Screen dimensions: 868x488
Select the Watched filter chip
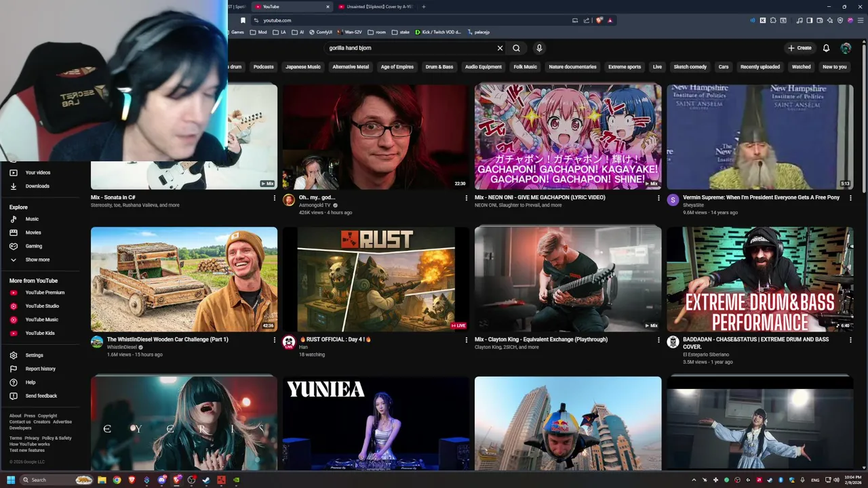[801, 67]
